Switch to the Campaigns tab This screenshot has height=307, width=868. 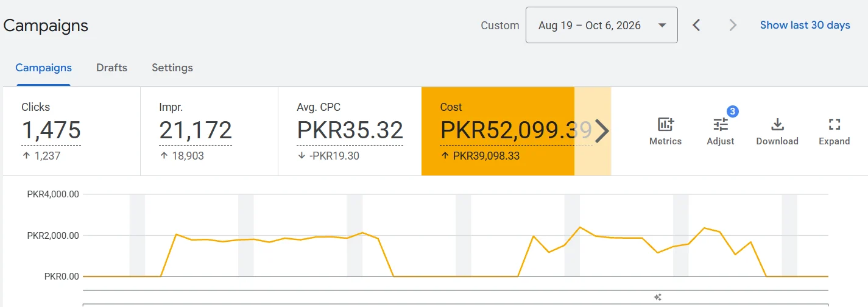tap(43, 68)
